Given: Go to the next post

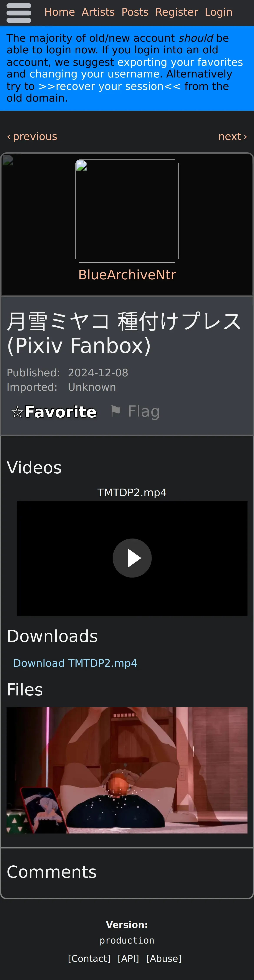Looking at the screenshot, I should point(233,136).
